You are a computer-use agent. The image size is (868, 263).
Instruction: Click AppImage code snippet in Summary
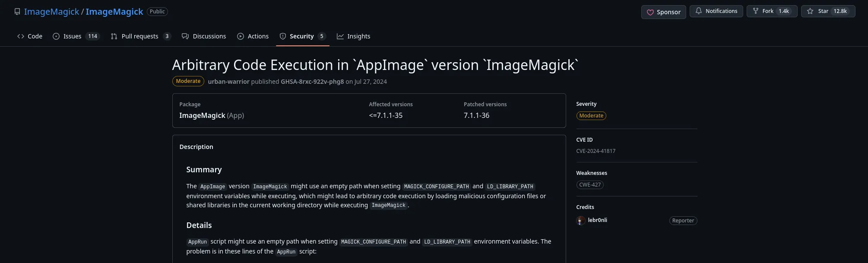pos(212,187)
